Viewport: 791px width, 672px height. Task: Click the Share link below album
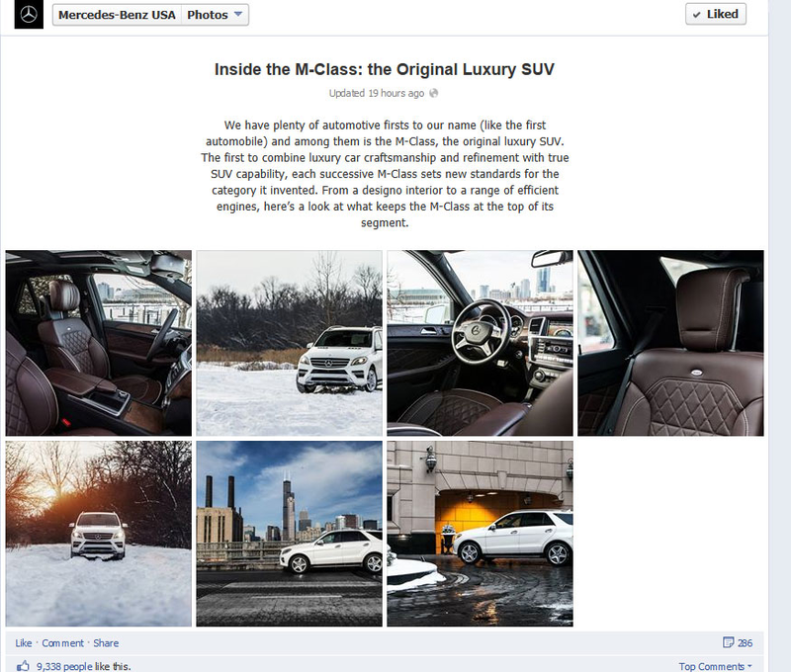106,643
